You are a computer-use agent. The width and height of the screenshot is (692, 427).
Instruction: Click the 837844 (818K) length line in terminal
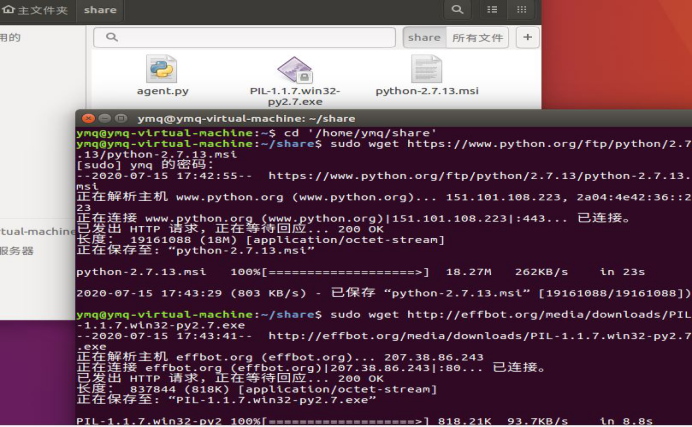pos(256,389)
